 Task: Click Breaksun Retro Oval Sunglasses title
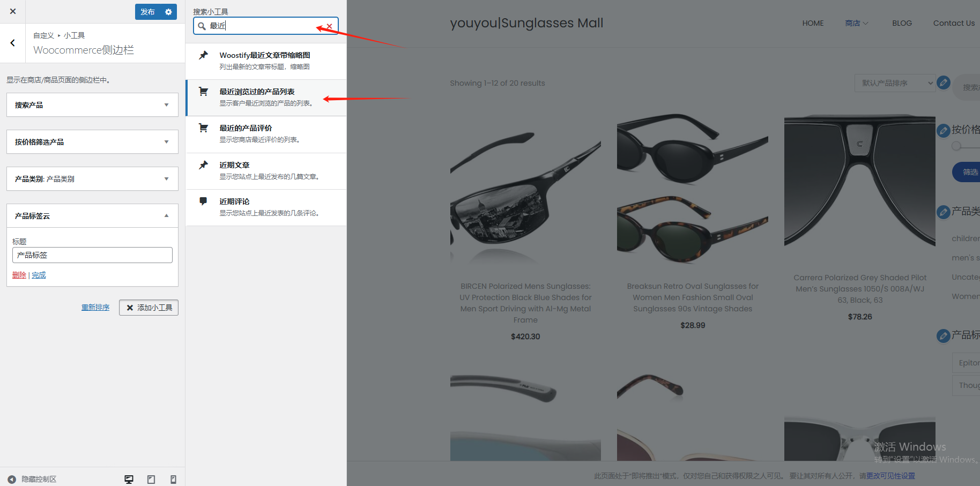(x=693, y=297)
